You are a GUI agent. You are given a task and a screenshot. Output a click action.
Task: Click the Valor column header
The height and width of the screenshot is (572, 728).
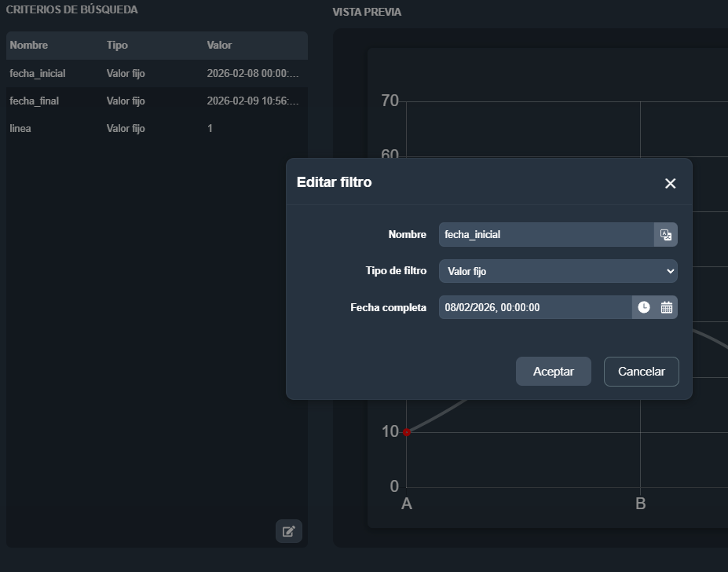pos(219,46)
